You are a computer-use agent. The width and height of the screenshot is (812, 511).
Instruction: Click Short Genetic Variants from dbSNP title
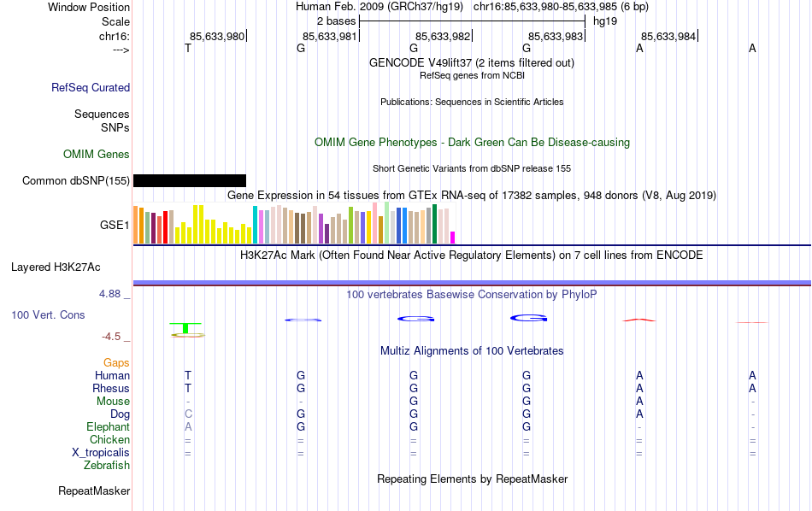point(472,168)
